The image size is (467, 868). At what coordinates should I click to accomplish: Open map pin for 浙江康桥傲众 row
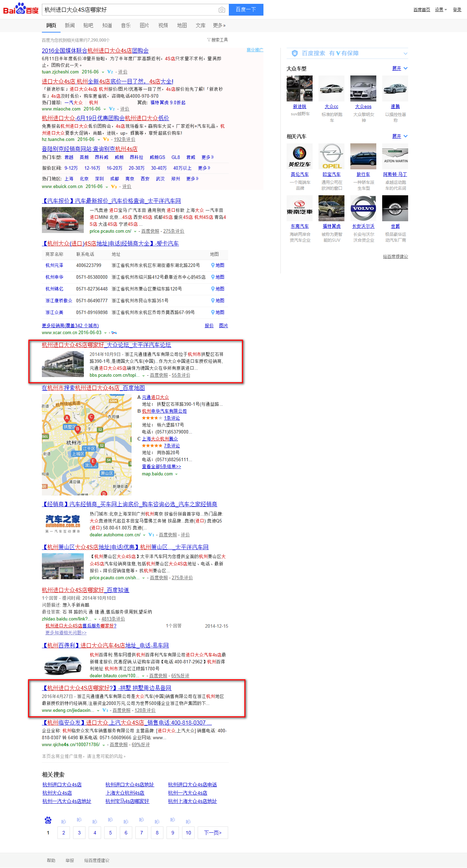click(x=213, y=301)
